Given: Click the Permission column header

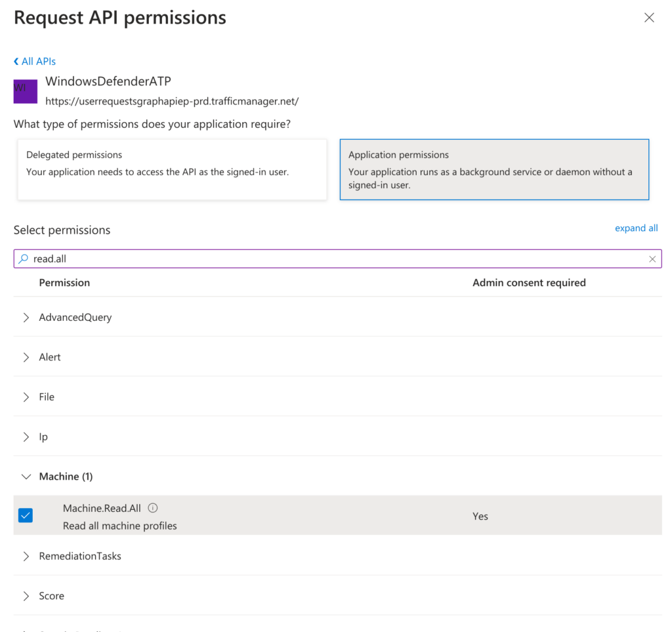Looking at the screenshot, I should tap(65, 283).
